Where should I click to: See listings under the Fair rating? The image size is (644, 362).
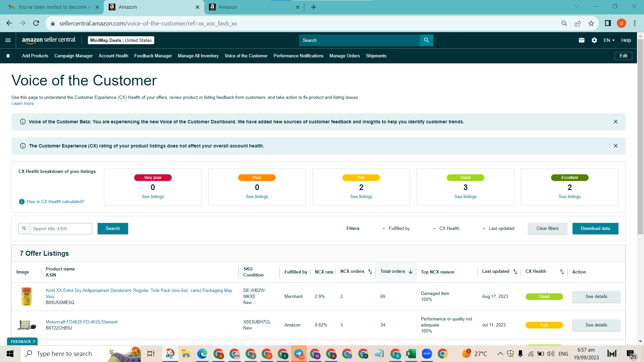pyautogui.click(x=361, y=197)
